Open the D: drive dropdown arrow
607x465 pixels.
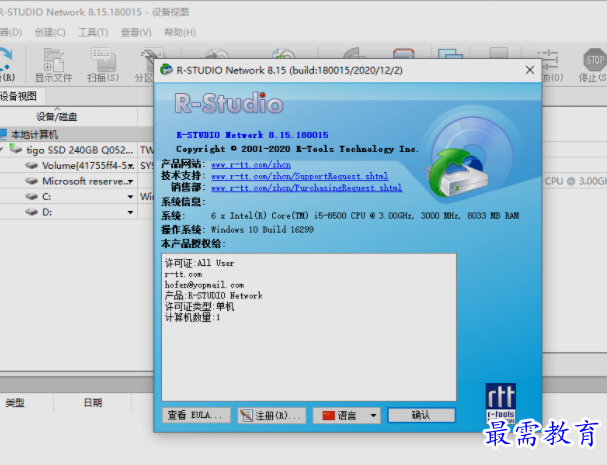(130, 212)
